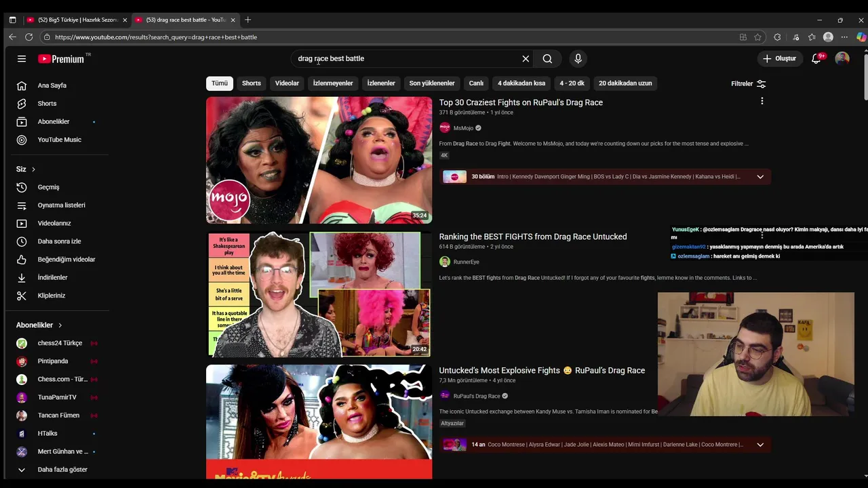Go back with the browser arrow
This screenshot has width=868, height=488.
12,37
